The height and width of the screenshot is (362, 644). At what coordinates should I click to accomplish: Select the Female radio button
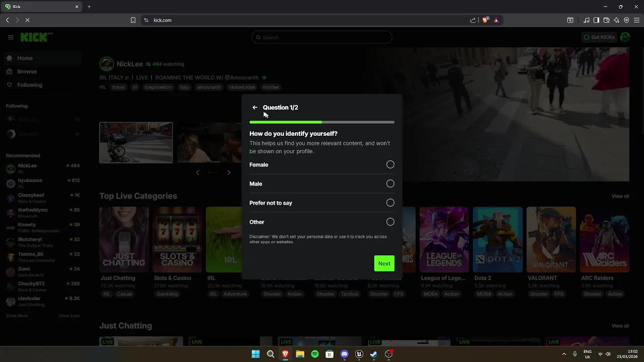[x=390, y=164]
